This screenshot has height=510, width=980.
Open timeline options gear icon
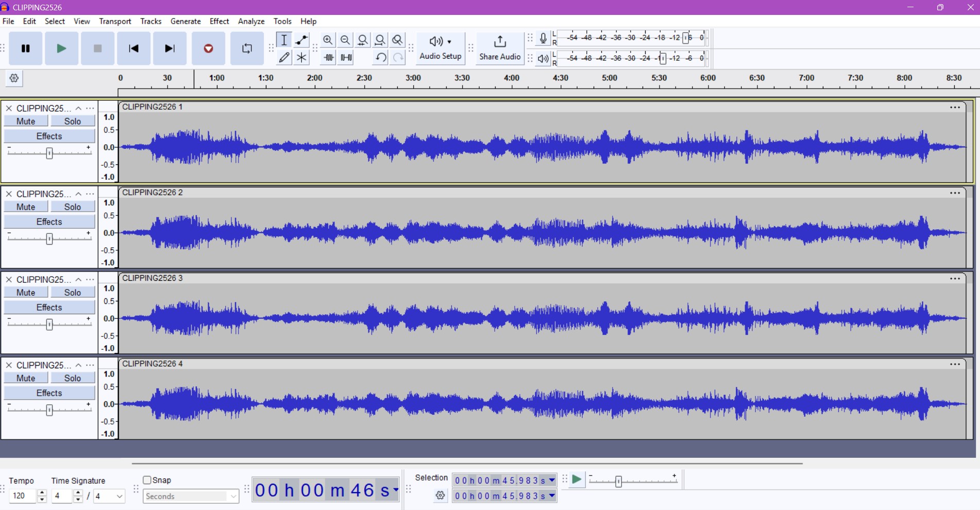click(x=14, y=78)
